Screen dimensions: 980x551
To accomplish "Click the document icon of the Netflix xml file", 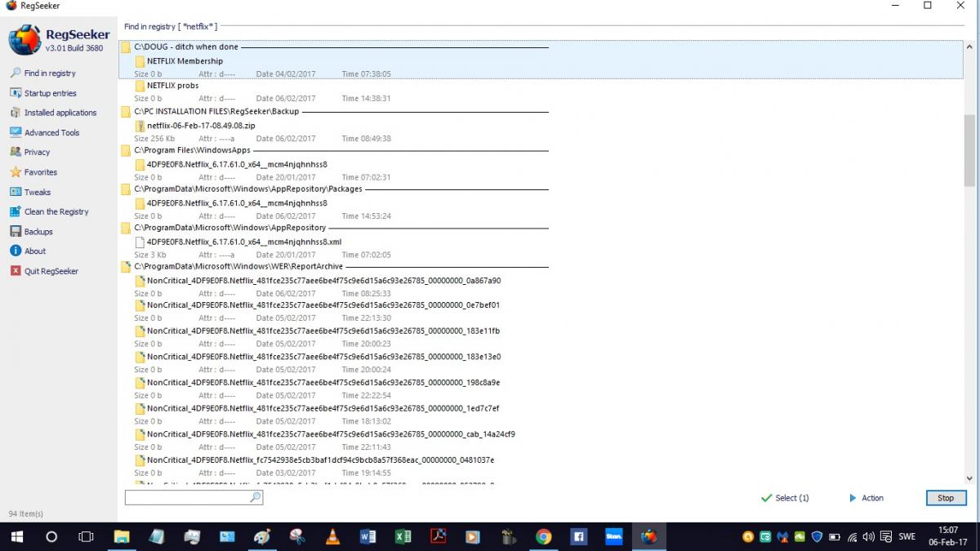I will pos(140,242).
